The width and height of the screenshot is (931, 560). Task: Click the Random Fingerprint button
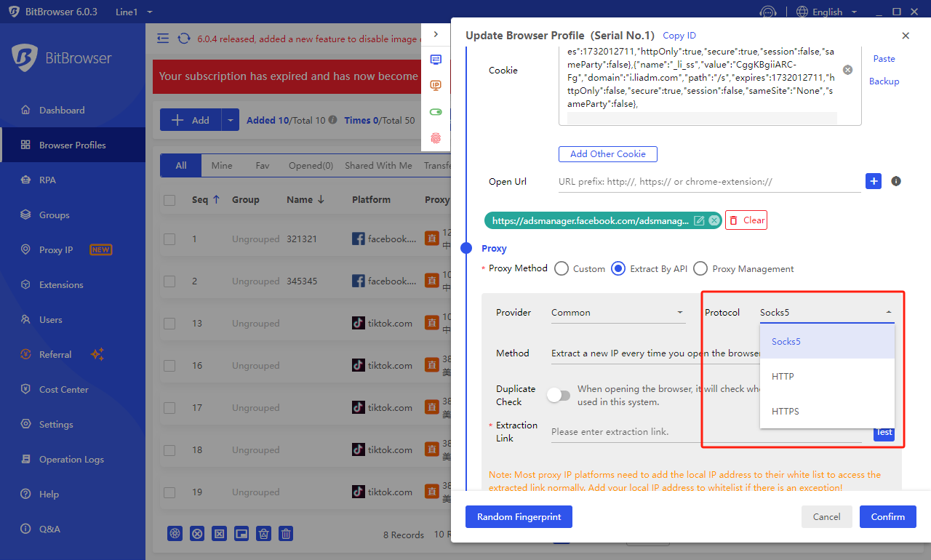(519, 516)
